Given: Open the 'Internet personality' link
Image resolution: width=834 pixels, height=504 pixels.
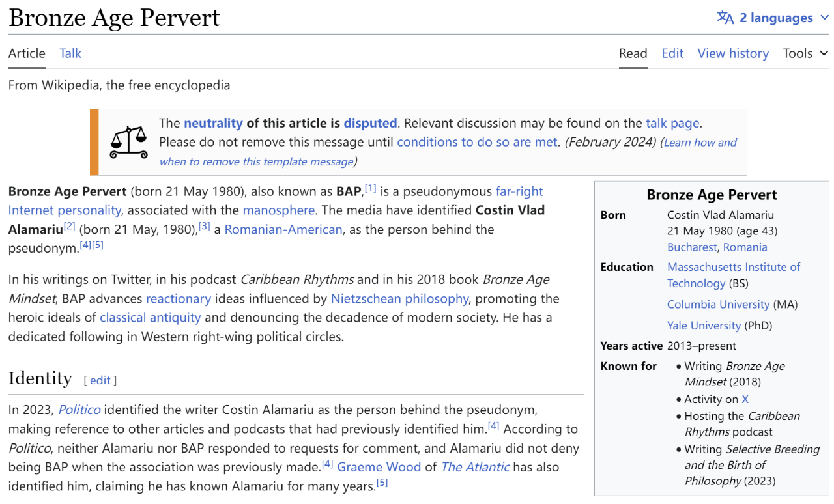Looking at the screenshot, I should point(65,210).
